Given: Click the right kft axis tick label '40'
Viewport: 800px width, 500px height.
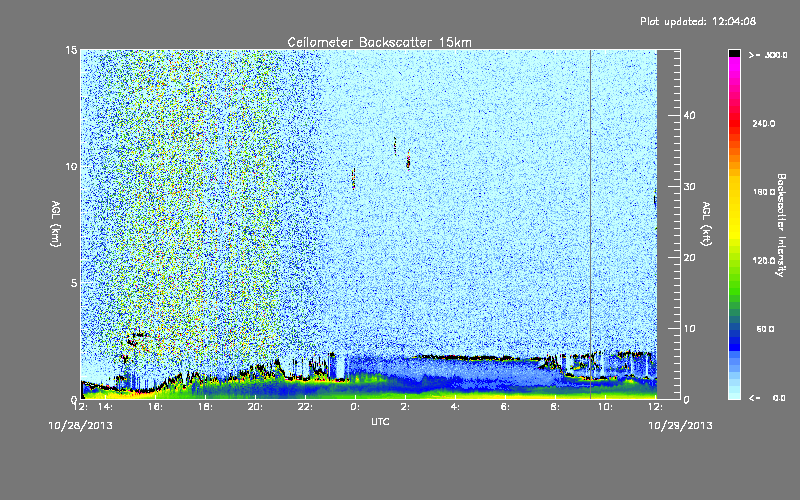Looking at the screenshot, I should [689, 115].
